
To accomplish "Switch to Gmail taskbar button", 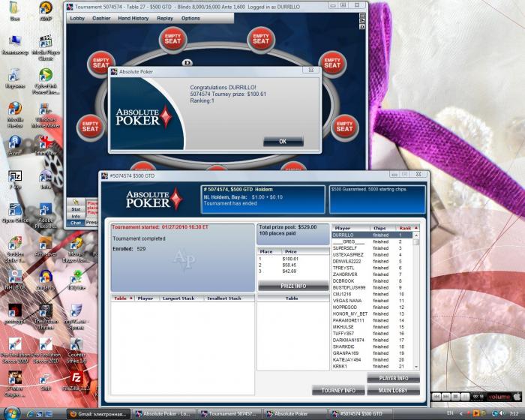I will (x=99, y=414).
